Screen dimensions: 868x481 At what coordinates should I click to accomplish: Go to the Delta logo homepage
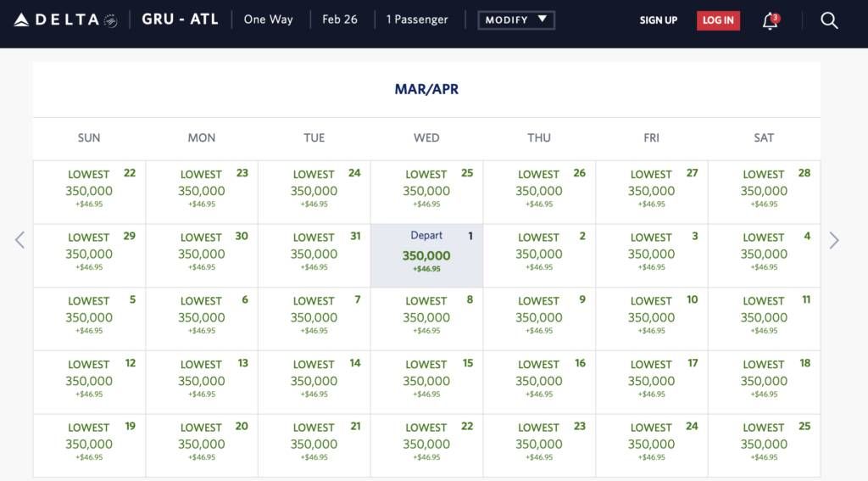pos(65,20)
